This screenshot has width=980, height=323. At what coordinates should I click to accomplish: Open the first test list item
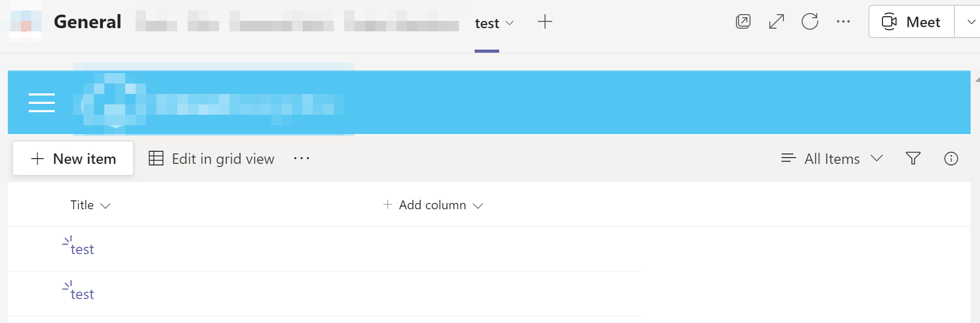[82, 249]
